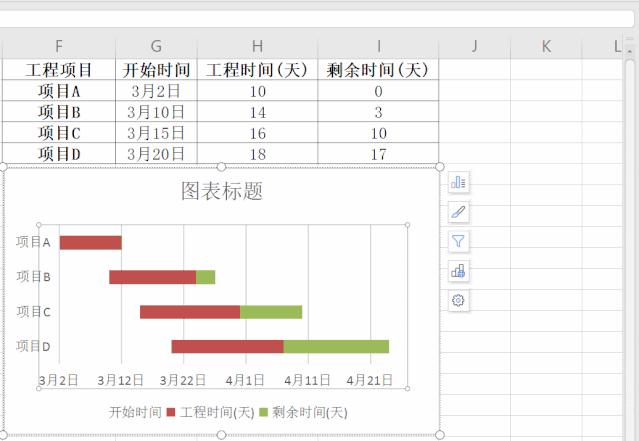Select cell 项目C in table
Viewport: 639px width, 441px height.
click(59, 133)
